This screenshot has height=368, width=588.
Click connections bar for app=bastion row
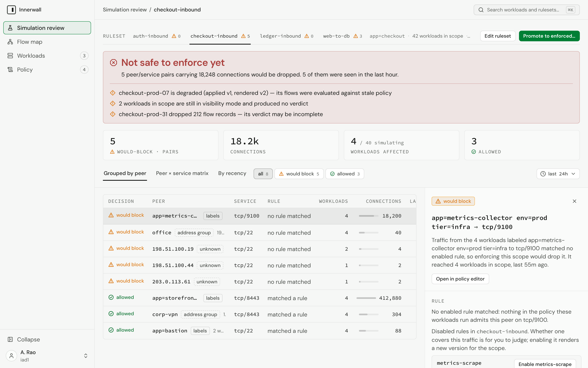click(x=369, y=331)
